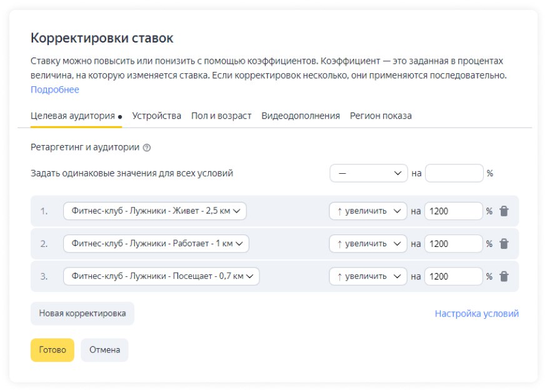Open the Живет - 2,5 км audience dropdown

coord(155,211)
